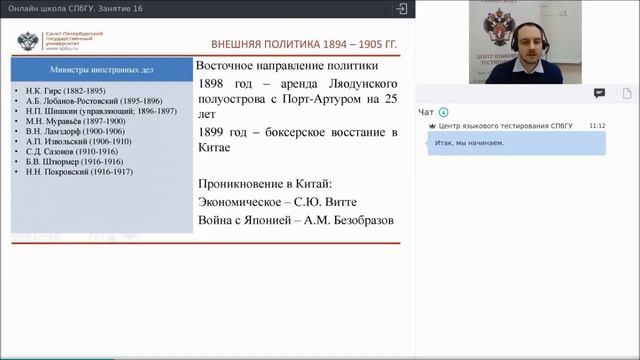Click the 'Чат' panel label
This screenshot has width=640, height=360.
click(426, 112)
